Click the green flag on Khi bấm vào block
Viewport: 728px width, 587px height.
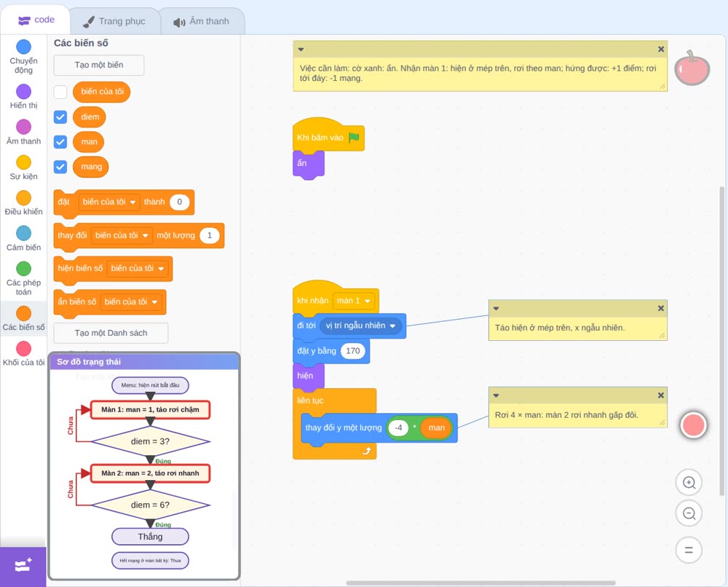tap(355, 138)
